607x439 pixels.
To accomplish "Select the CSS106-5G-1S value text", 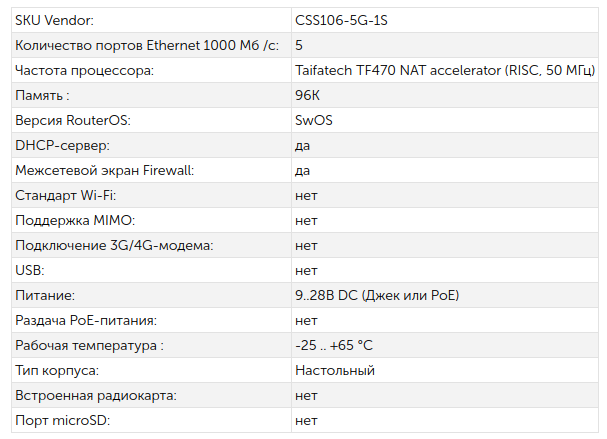I will pos(341,21).
